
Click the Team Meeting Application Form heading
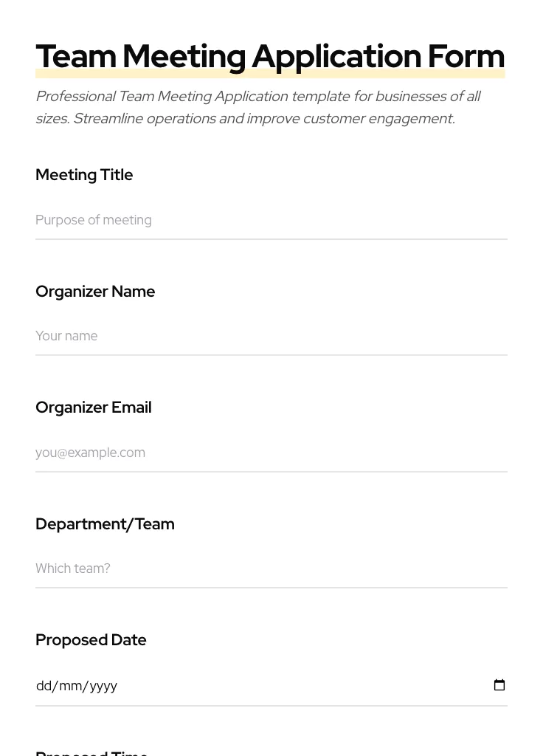point(270,55)
